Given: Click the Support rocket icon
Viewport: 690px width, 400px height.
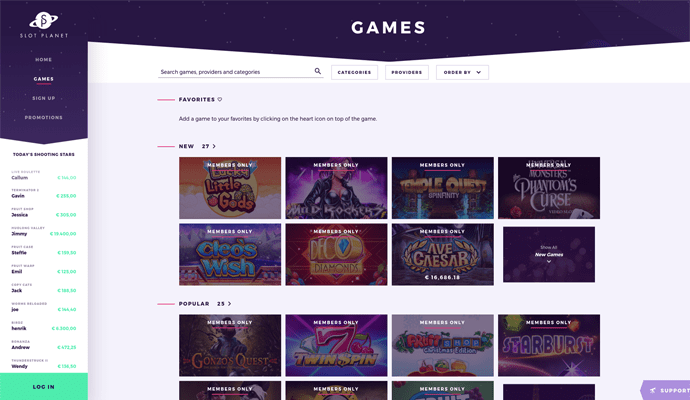Looking at the screenshot, I should tap(653, 390).
